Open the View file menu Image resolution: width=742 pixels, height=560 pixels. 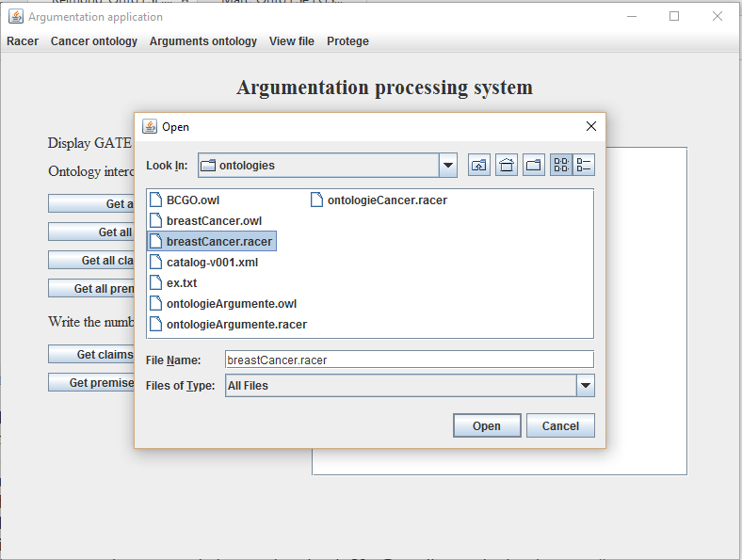click(x=292, y=41)
